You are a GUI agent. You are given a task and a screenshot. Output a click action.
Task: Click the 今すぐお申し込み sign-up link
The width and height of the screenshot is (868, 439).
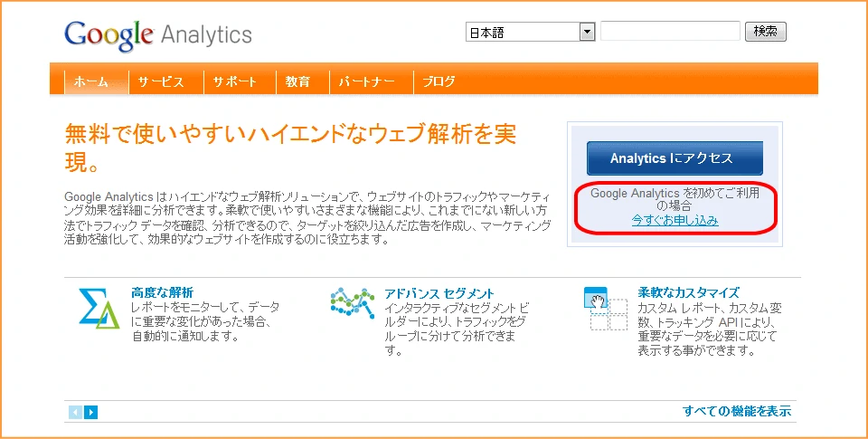(x=675, y=220)
